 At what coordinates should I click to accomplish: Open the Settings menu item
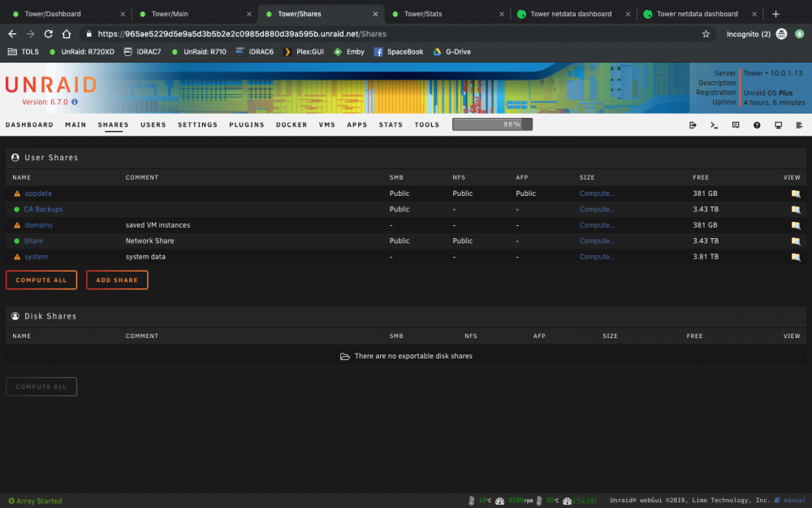[x=198, y=125]
